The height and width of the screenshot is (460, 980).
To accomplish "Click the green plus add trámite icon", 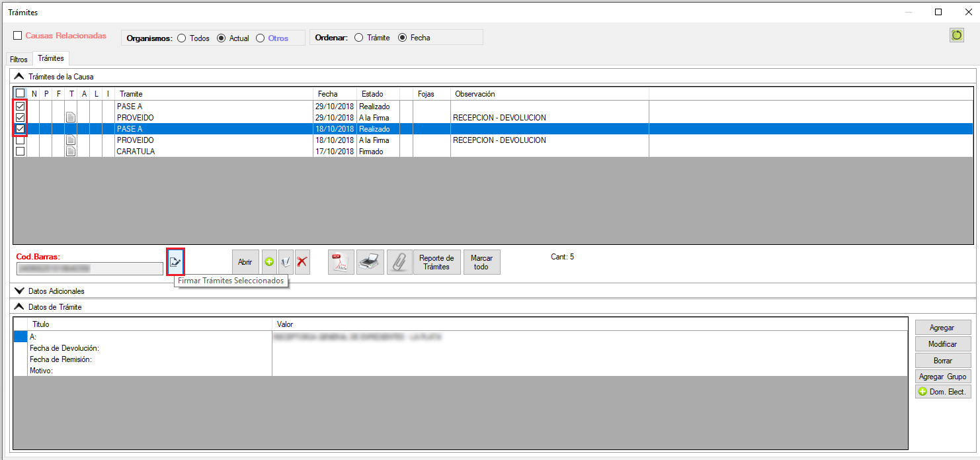I will pyautogui.click(x=270, y=262).
